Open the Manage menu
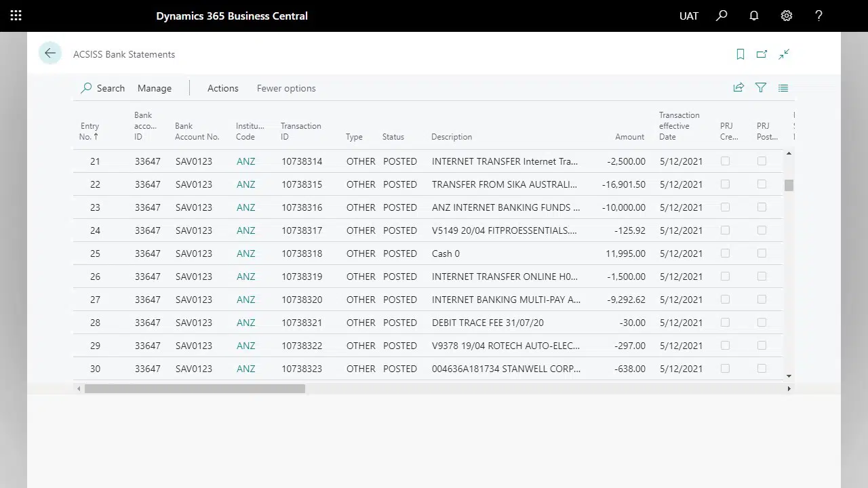This screenshot has height=488, width=868. click(155, 88)
